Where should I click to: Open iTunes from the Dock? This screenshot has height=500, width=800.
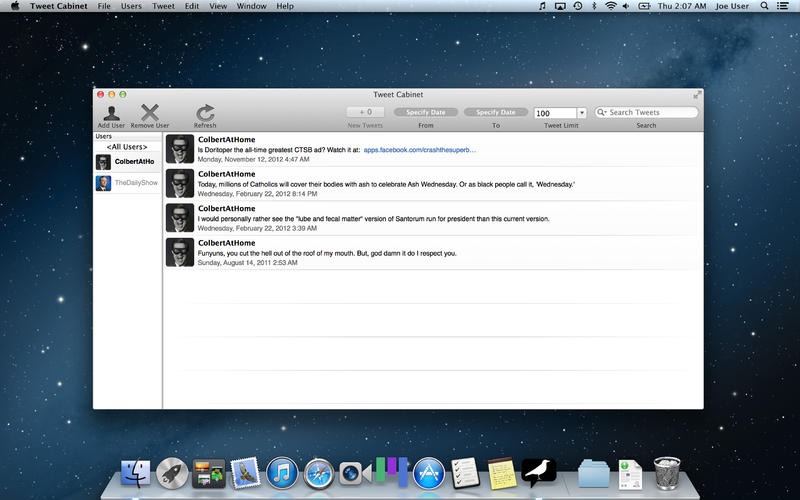[x=282, y=473]
